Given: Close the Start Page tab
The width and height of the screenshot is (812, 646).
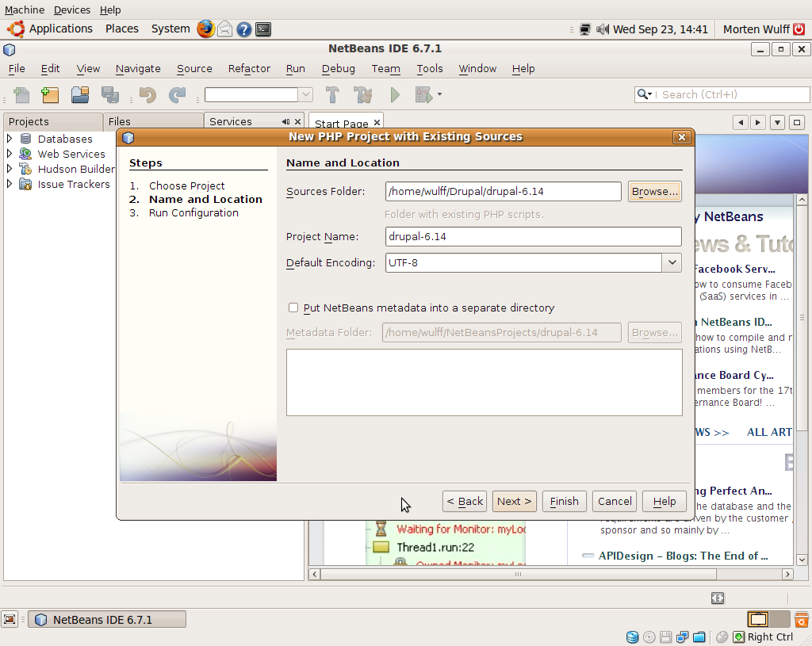Looking at the screenshot, I should (377, 123).
